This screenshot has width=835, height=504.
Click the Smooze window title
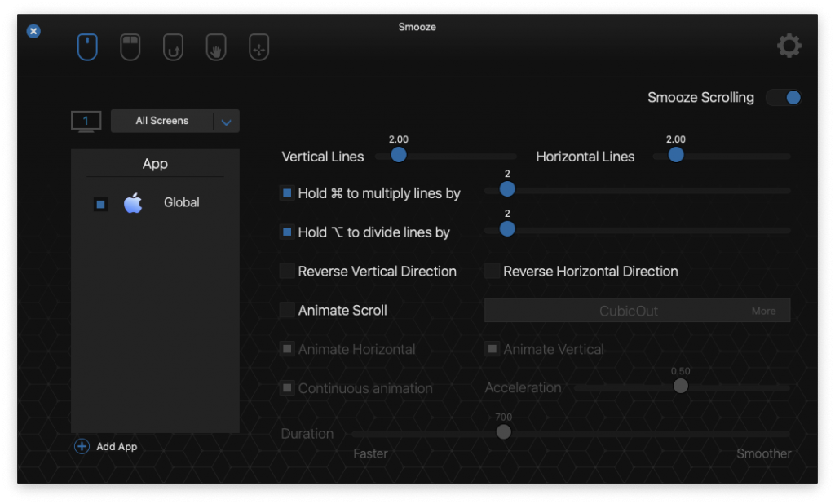tap(417, 27)
